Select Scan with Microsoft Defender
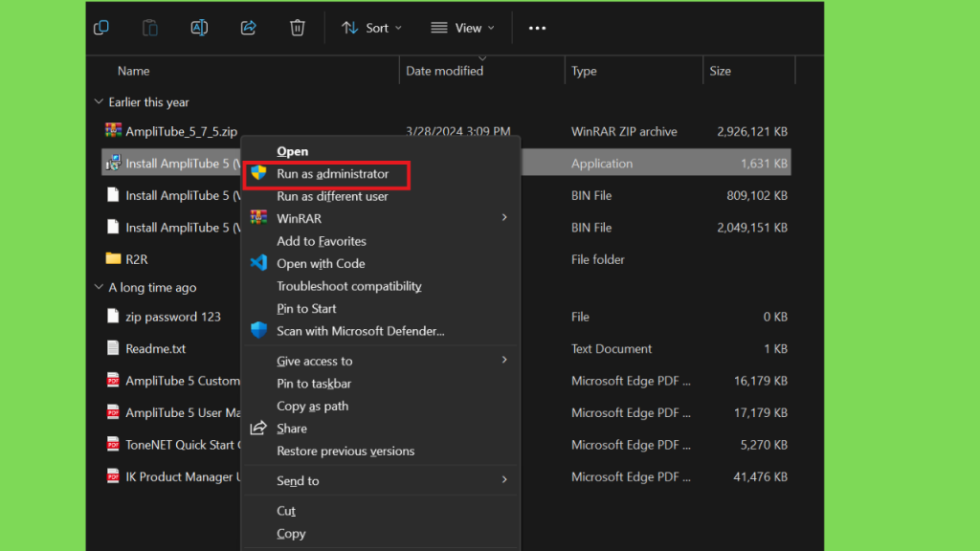The height and width of the screenshot is (551, 980). 360,331
